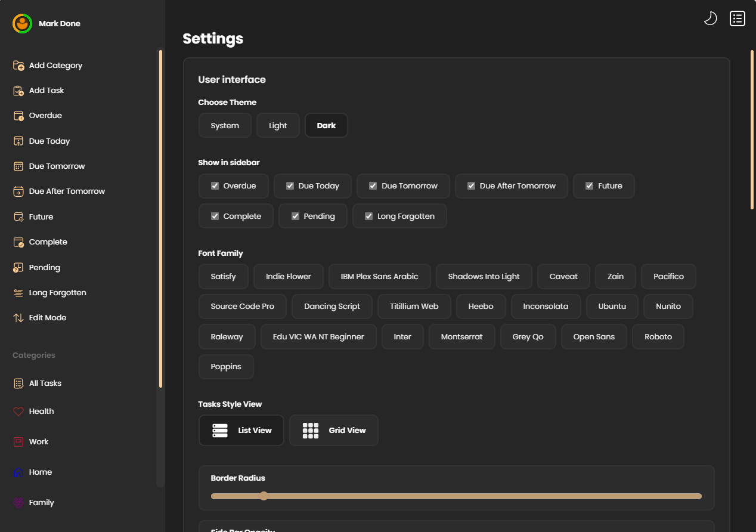Viewport: 756px width, 532px height.
Task: Click the Work category icon
Action: (18, 442)
